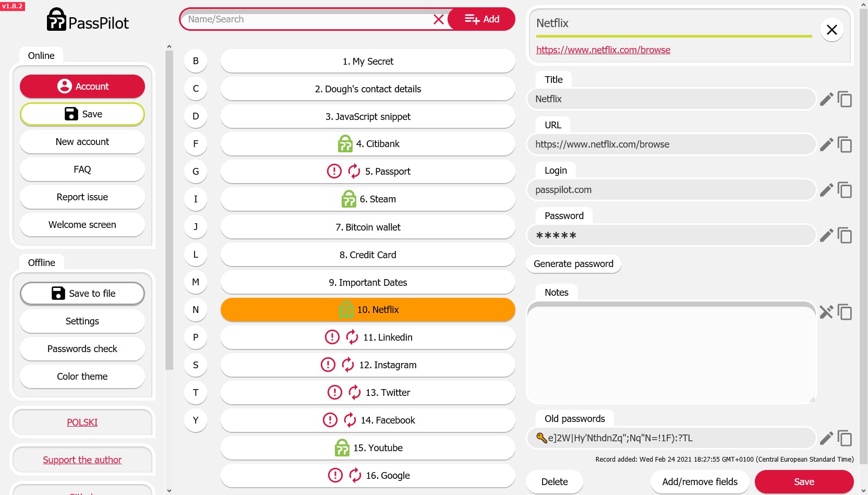Edit the Old passwords field
Image resolution: width=868 pixels, height=495 pixels.
pos(826,438)
